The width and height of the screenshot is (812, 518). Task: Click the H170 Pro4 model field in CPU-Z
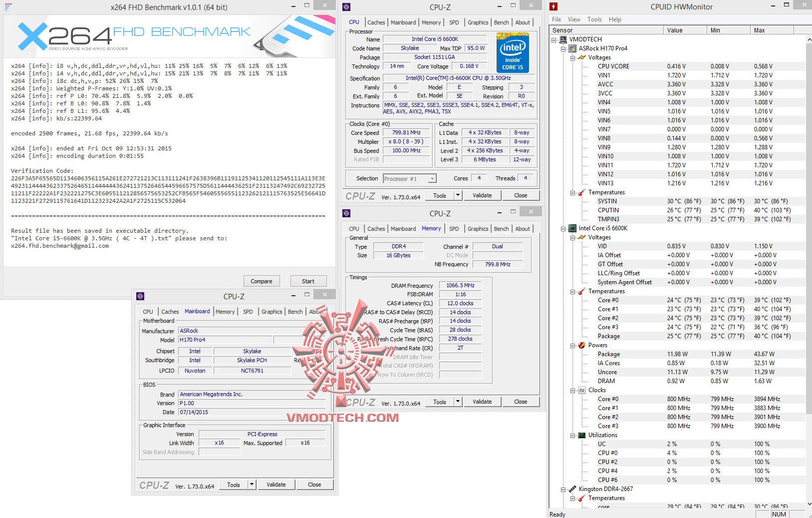tap(225, 340)
